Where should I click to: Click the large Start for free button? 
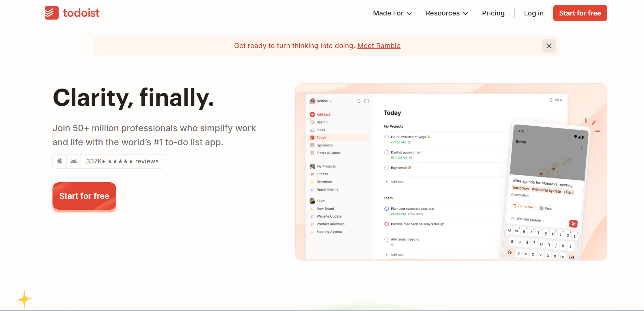[x=84, y=196]
